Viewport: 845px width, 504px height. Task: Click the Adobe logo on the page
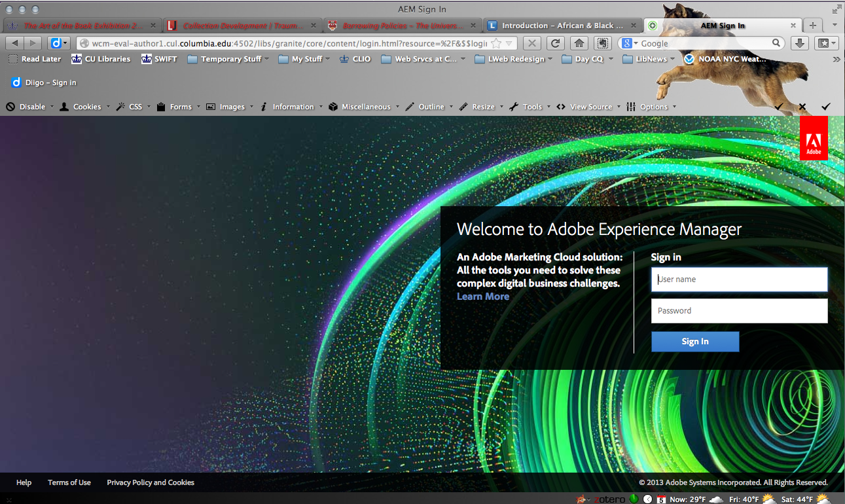(x=814, y=138)
